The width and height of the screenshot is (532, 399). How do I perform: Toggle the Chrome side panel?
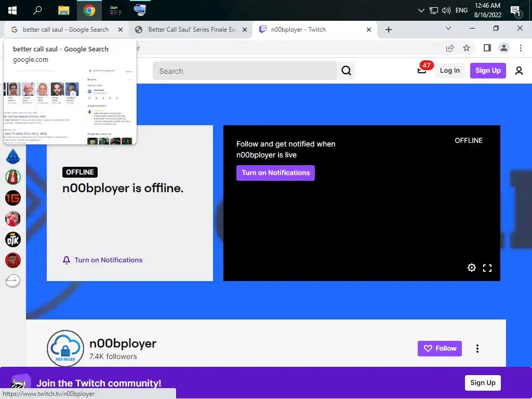(x=487, y=48)
